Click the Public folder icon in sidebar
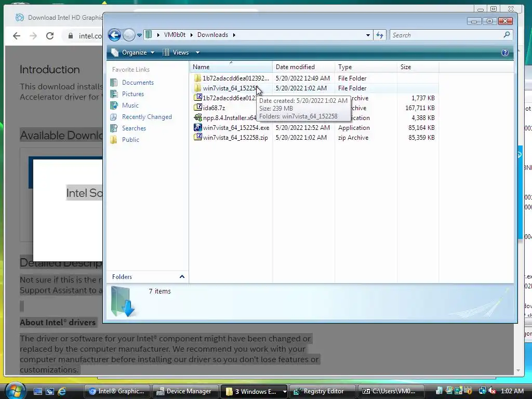 click(x=114, y=140)
